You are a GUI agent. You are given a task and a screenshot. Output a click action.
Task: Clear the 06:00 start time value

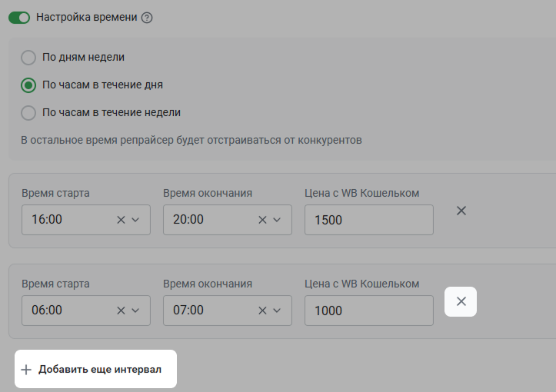coord(121,311)
